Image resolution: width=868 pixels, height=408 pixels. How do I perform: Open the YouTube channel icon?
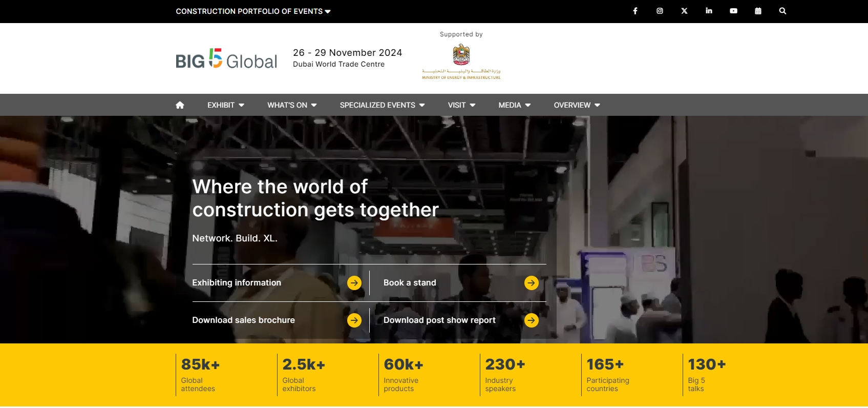pyautogui.click(x=733, y=11)
